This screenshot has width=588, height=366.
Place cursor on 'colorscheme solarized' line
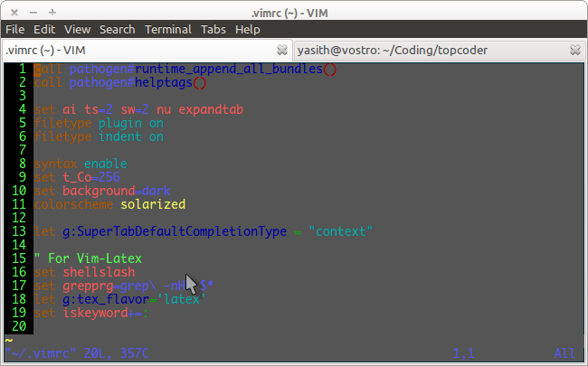tap(109, 204)
